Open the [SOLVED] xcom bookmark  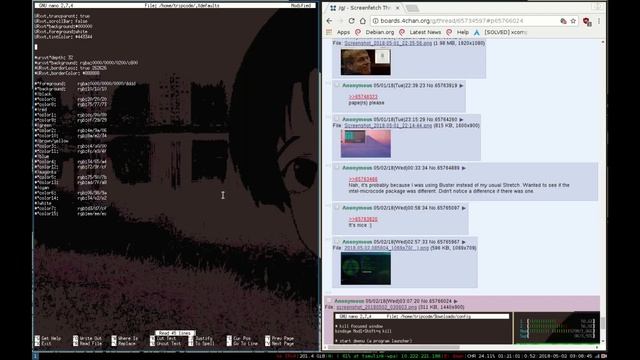500,32
